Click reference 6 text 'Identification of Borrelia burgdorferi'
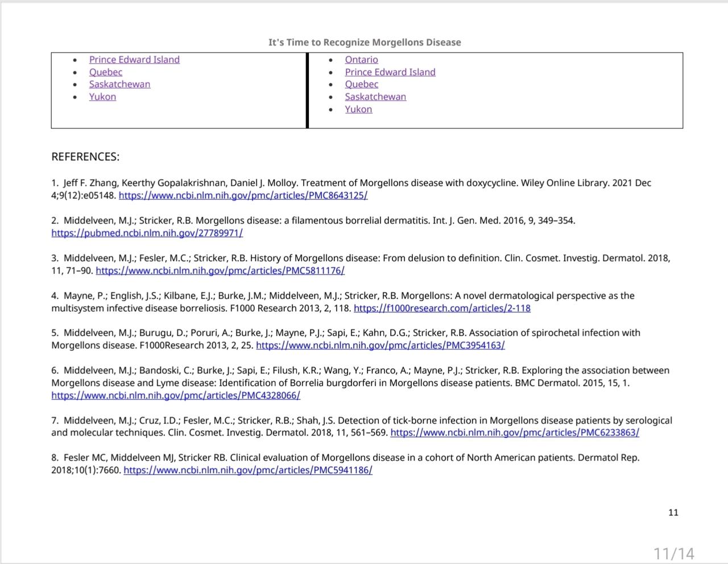The height and width of the screenshot is (564, 728). click(303, 382)
